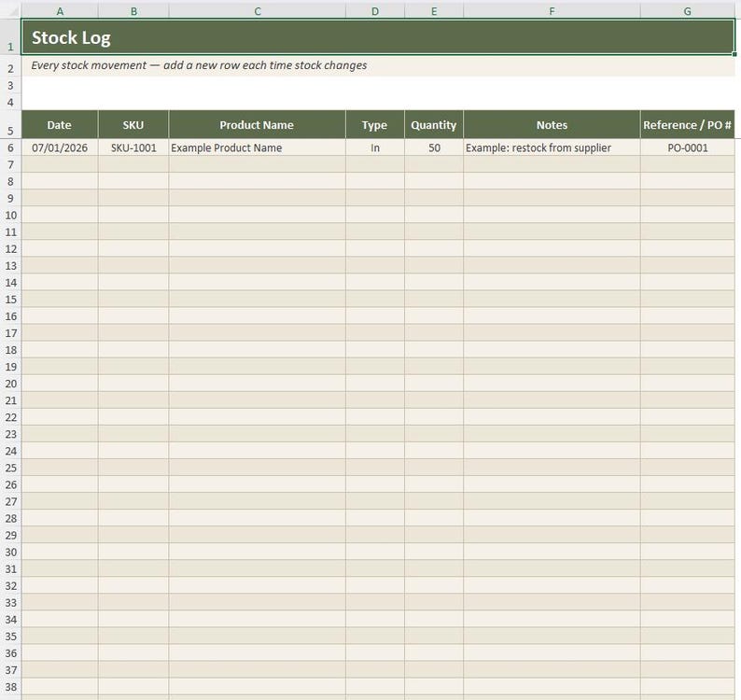The image size is (741, 700).
Task: Select row 20 by its row number
Action: pos(10,384)
